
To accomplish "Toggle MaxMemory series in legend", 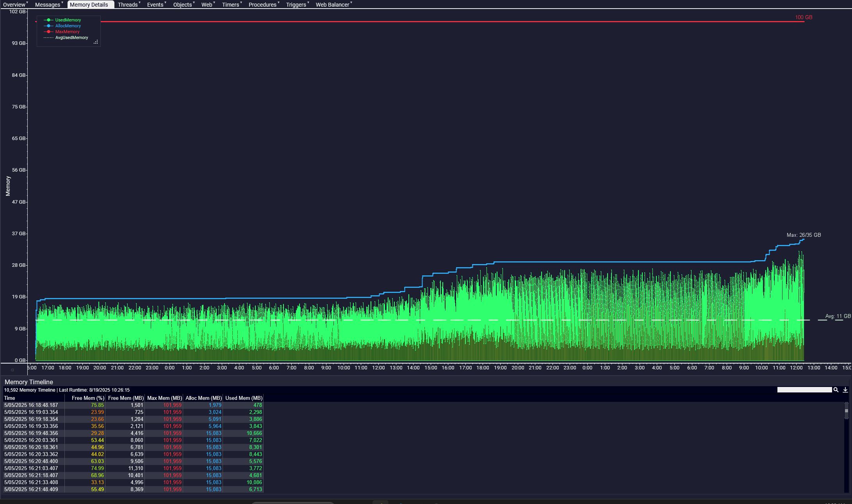I will coord(67,32).
